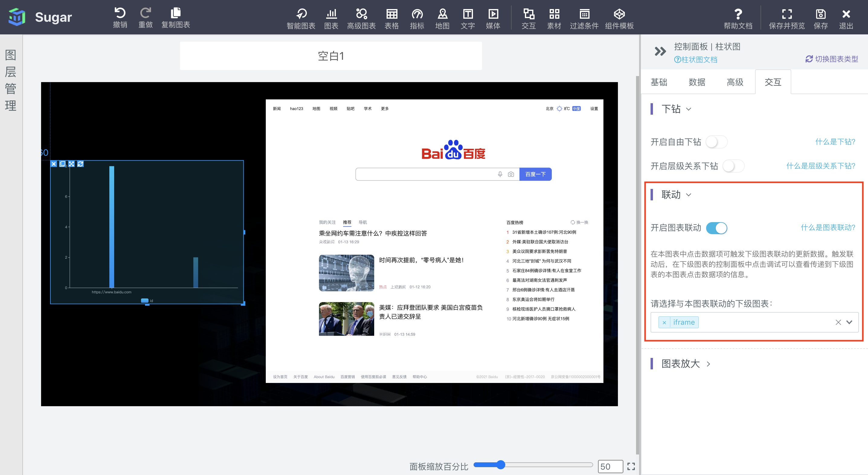Clear all selected linked charts
The image size is (868, 475).
pos(838,322)
